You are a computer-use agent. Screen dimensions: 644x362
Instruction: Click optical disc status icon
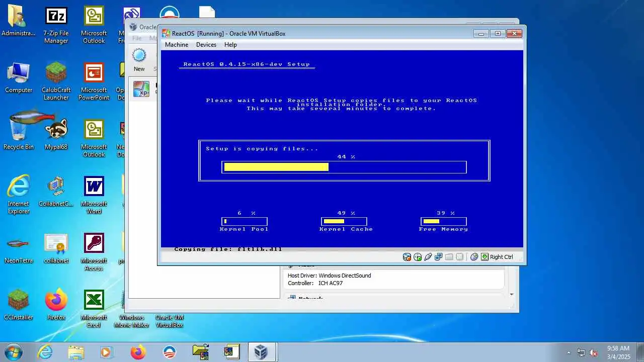(x=418, y=257)
